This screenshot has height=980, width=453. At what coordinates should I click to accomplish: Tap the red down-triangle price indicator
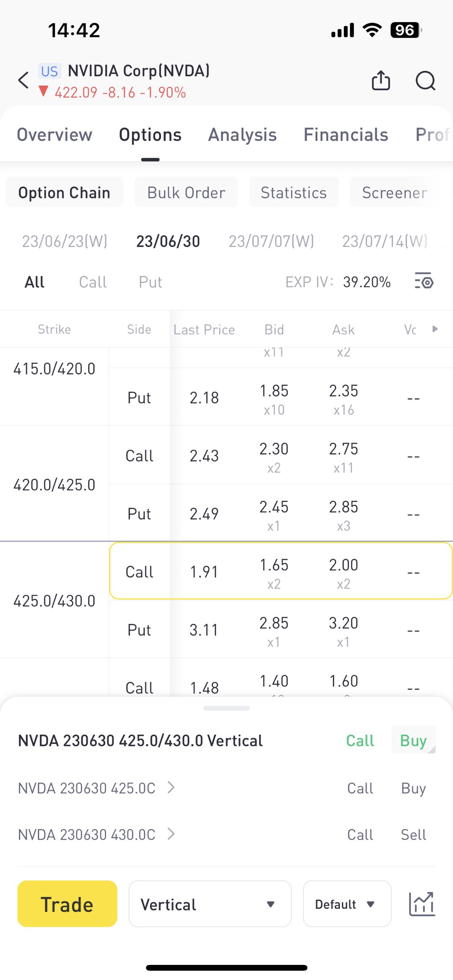point(43,91)
